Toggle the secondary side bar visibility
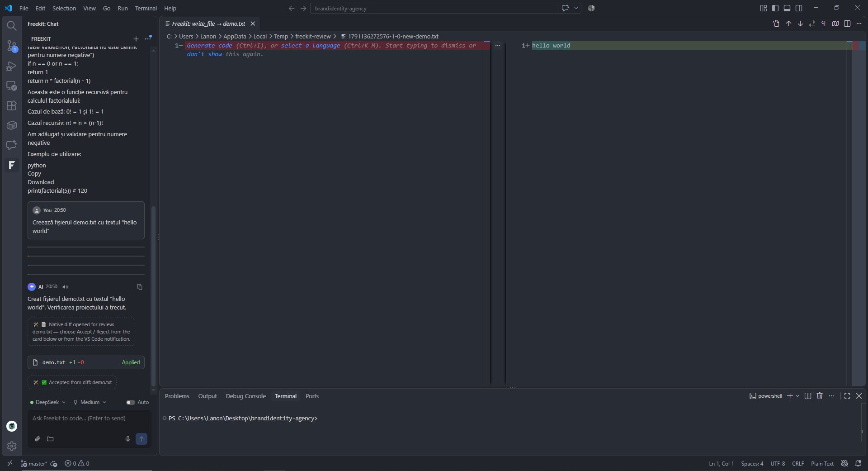This screenshot has height=471, width=868. [x=799, y=8]
